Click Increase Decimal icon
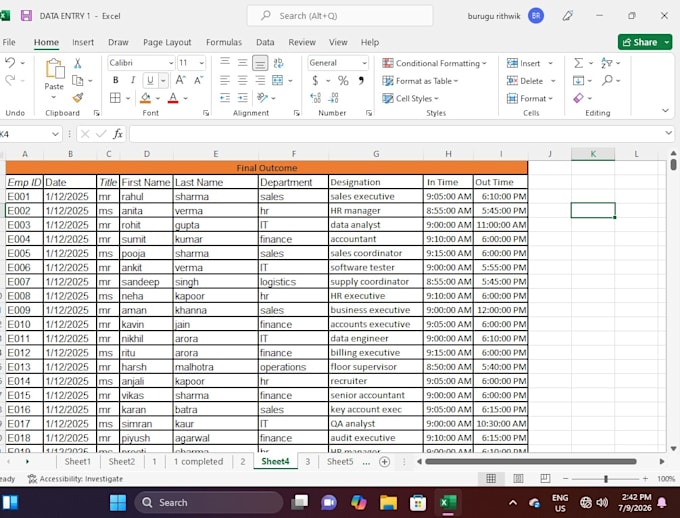 [316, 98]
